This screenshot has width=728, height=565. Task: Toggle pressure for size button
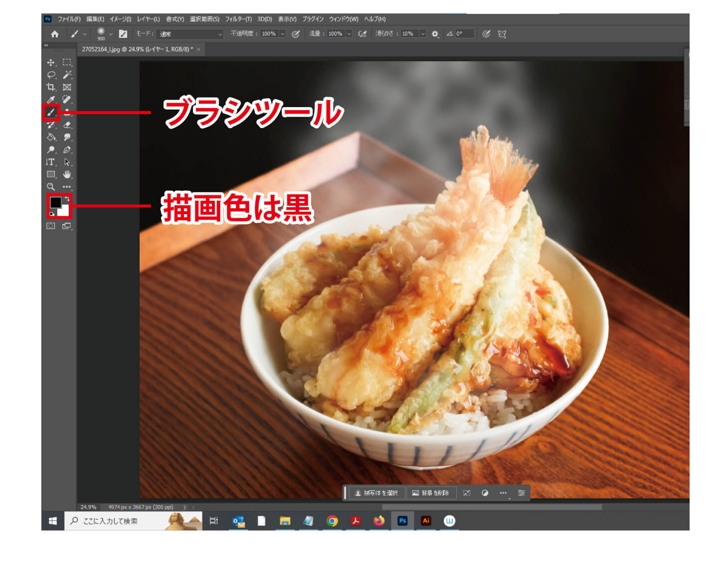486,34
